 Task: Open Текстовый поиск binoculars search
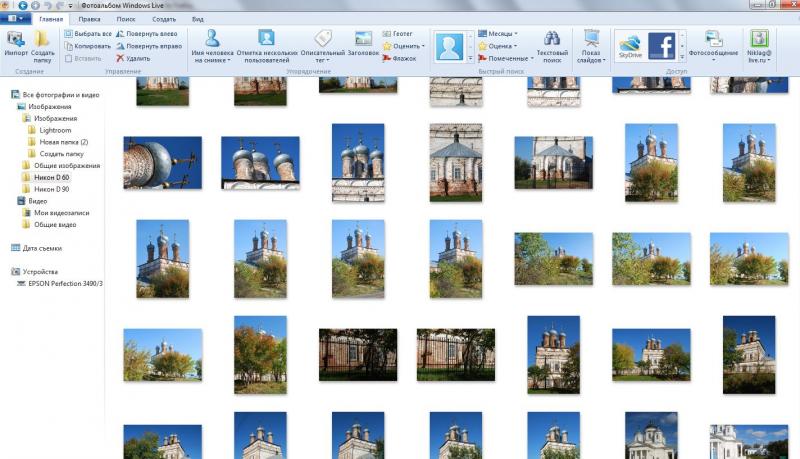click(552, 46)
